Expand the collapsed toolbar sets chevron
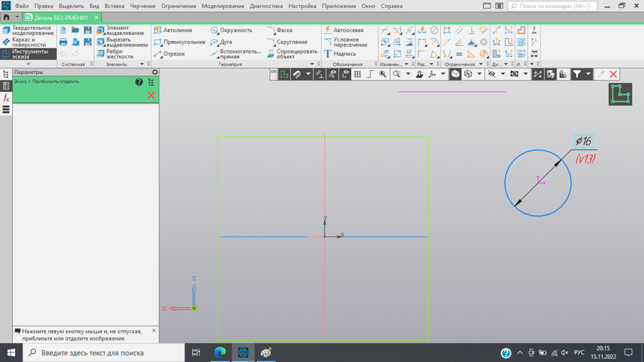 coord(28,64)
